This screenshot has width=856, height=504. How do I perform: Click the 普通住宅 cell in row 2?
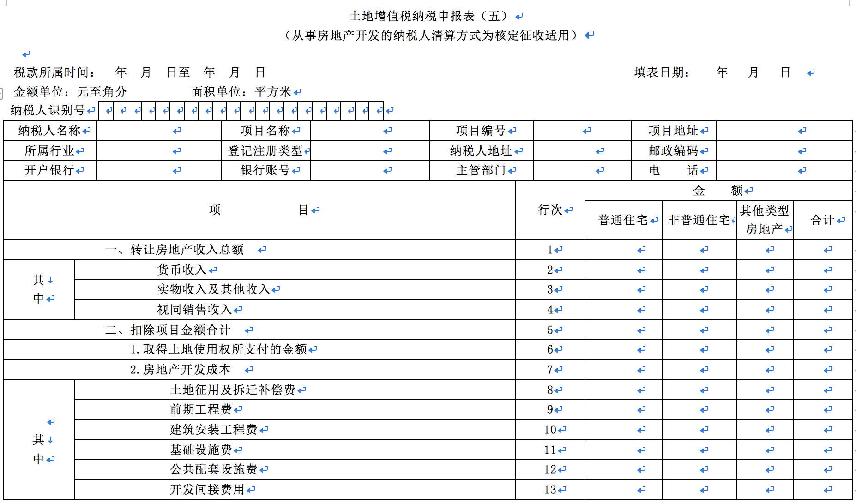point(624,270)
